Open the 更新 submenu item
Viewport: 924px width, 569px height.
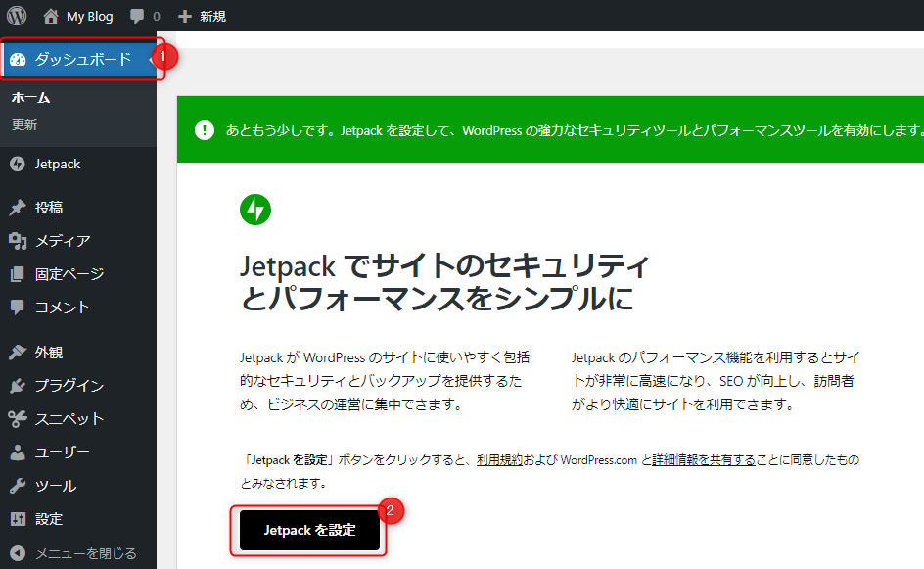coord(24,125)
